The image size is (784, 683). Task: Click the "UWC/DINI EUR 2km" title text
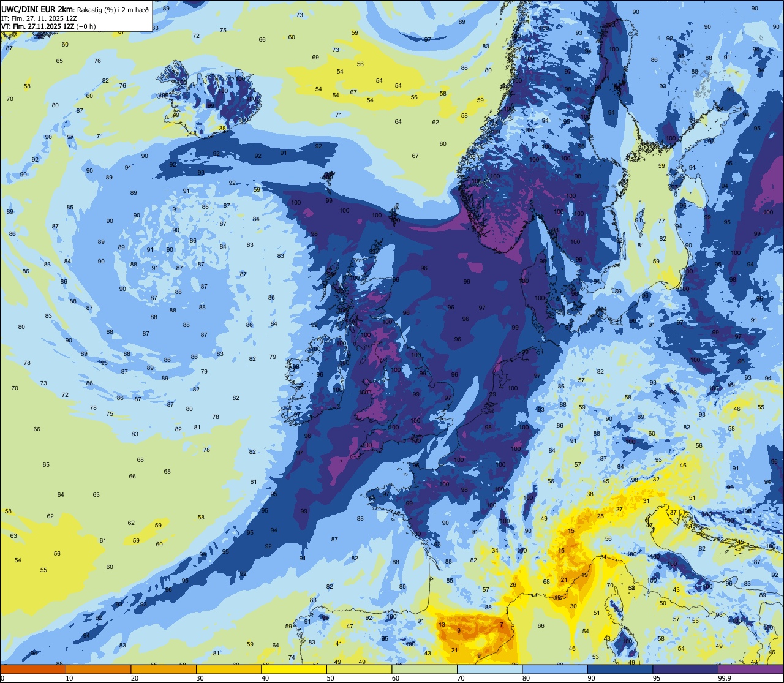(37, 9)
